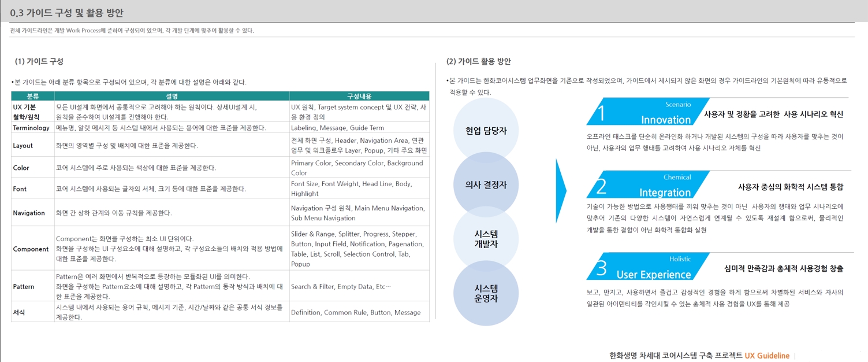868x362 pixels.
Task: Click the Navigation row label in table
Action: [x=29, y=213]
